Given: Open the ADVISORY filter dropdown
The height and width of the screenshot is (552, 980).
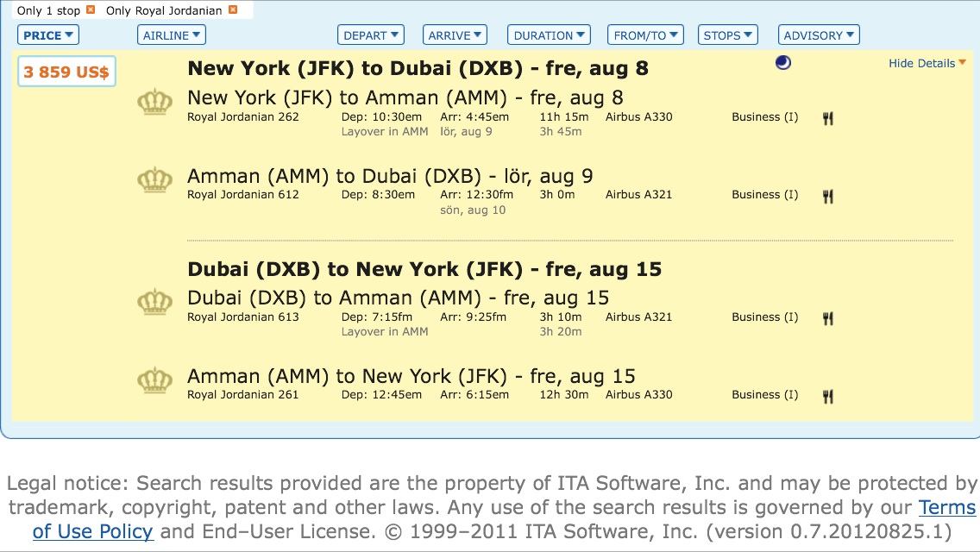Looking at the screenshot, I should click(x=819, y=35).
